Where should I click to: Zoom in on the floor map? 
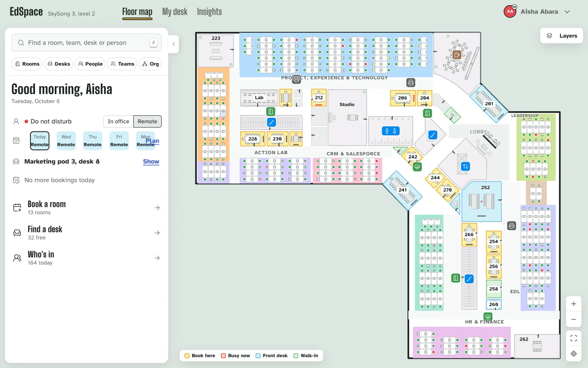point(574,304)
